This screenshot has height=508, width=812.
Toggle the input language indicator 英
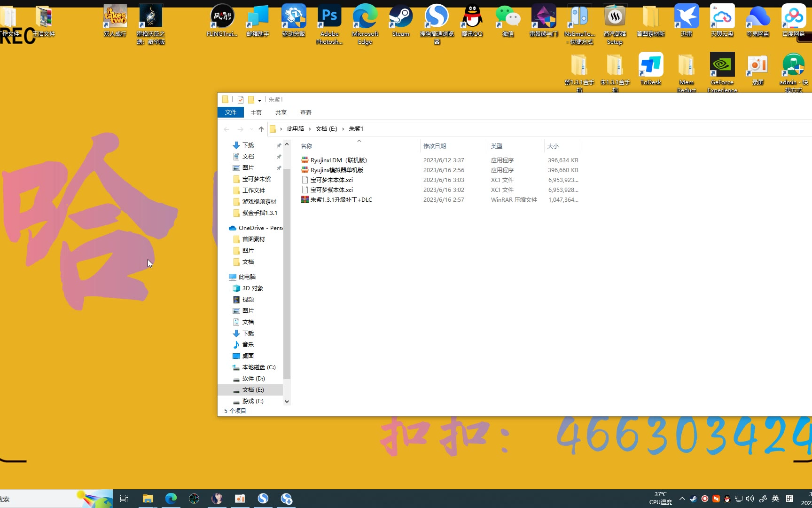click(775, 499)
